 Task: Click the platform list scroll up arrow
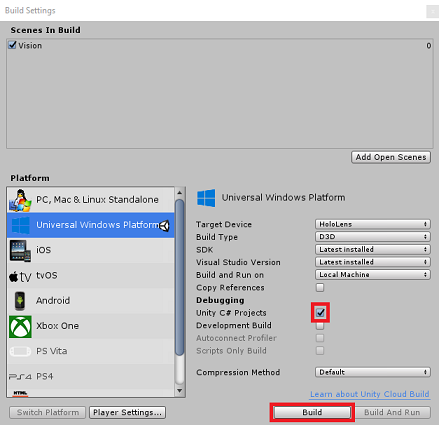click(x=180, y=193)
